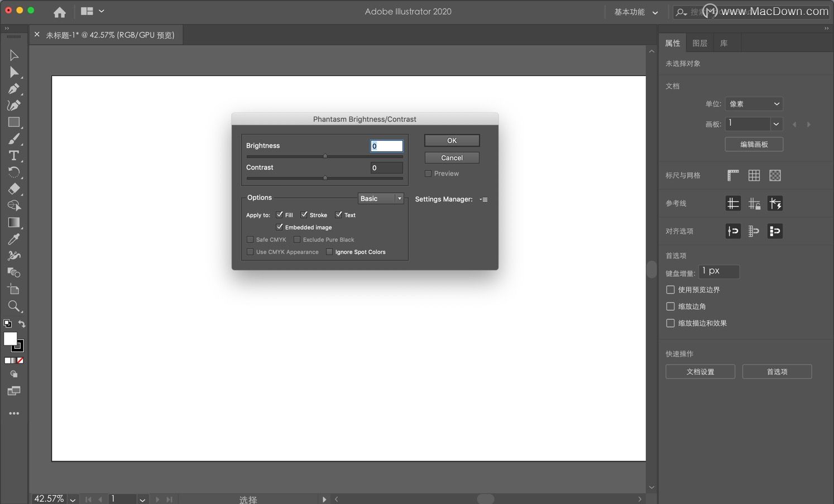The width and height of the screenshot is (834, 504).
Task: Enable 缩放描边和效果 checkbox
Action: point(670,323)
